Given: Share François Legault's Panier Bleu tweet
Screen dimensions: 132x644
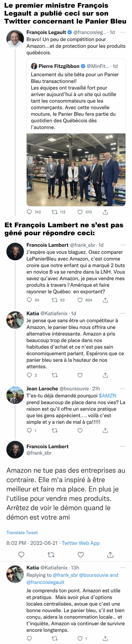Looking at the screenshot, I should (105, 212).
